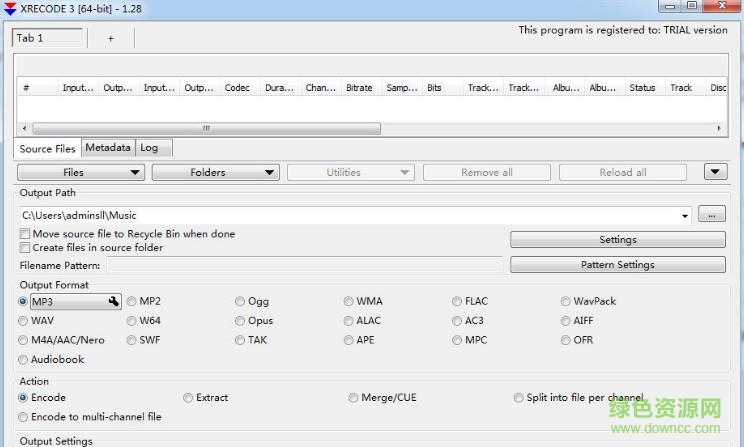The width and height of the screenshot is (744, 447).
Task: Choose TAK output format
Action: [240, 340]
